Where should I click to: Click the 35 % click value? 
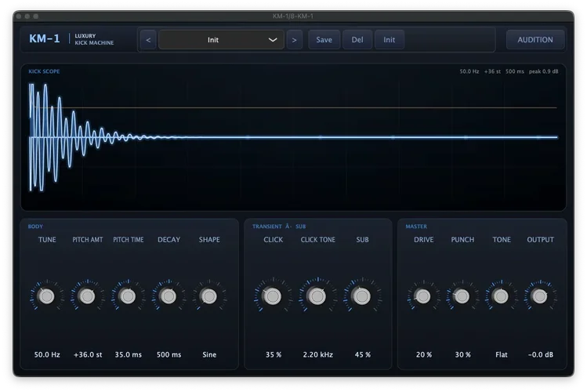[x=274, y=354]
